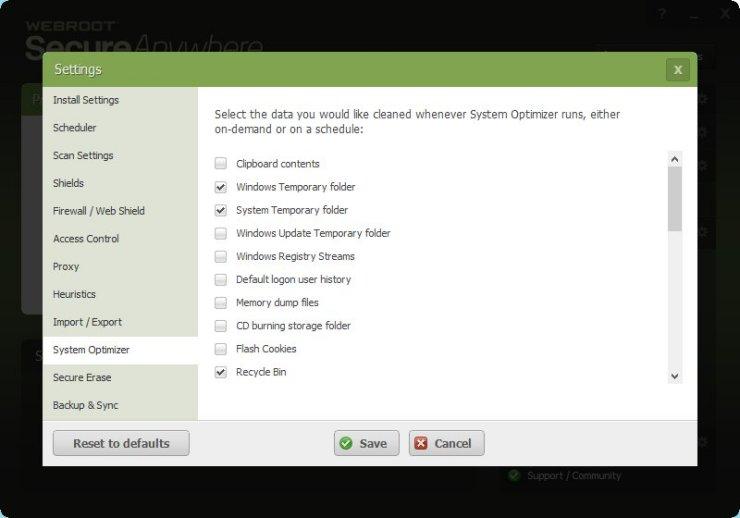Click the help question mark in main window
Viewport: 740px width, 518px height.
click(x=662, y=15)
